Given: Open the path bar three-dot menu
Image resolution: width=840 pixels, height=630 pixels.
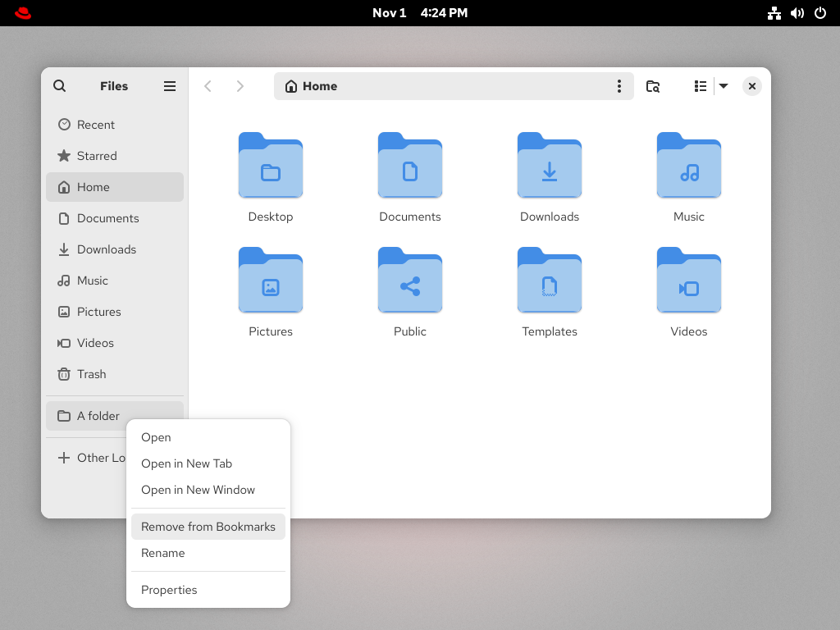Looking at the screenshot, I should pyautogui.click(x=619, y=86).
